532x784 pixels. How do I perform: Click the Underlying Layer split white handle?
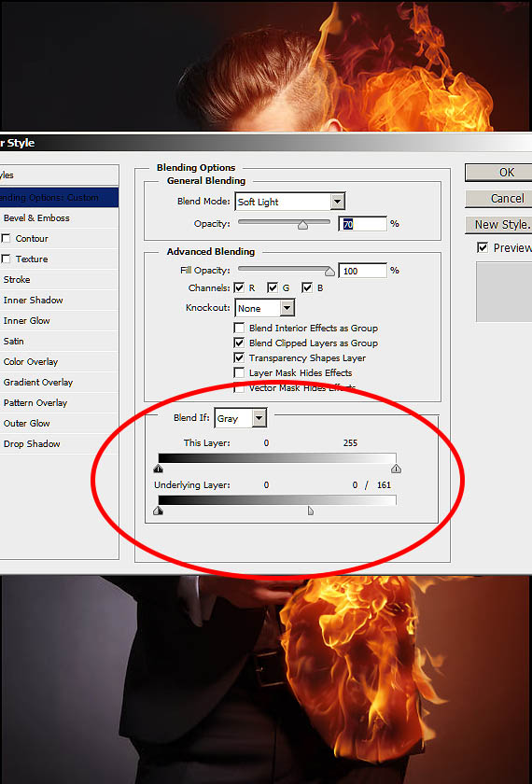click(311, 510)
